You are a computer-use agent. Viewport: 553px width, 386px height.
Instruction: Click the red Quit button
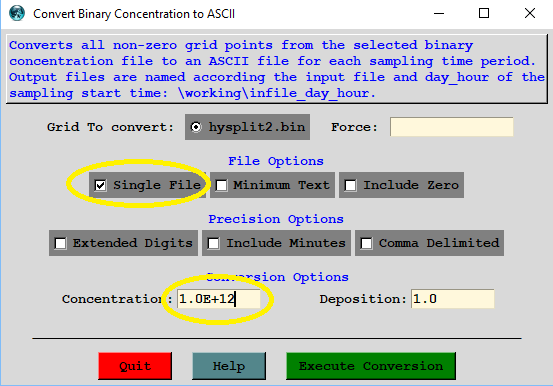135,366
